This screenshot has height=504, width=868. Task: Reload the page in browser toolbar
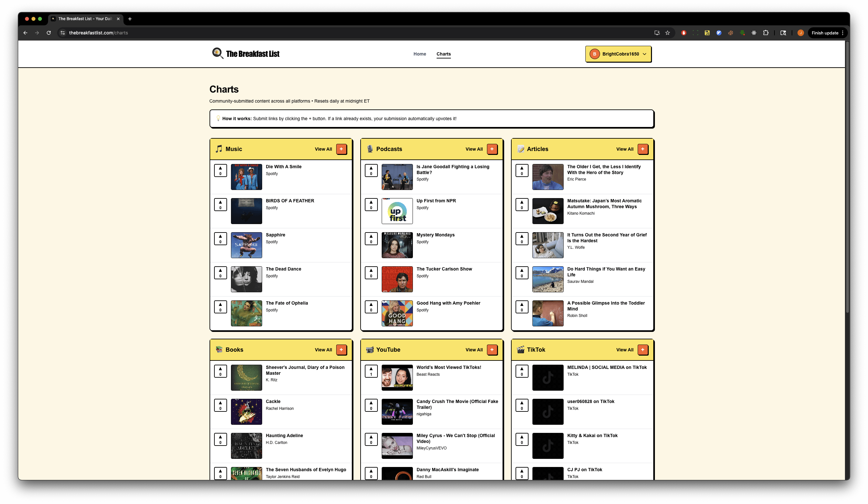[x=49, y=33]
